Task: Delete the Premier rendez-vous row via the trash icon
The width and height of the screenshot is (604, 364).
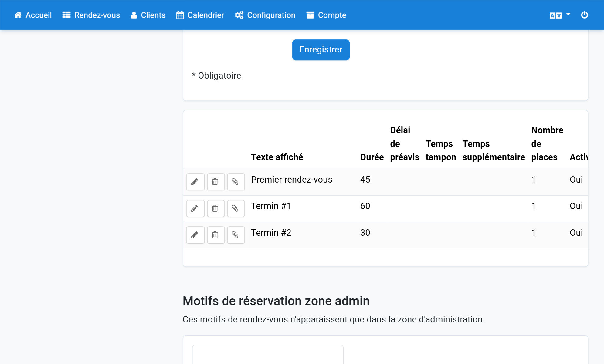Action: click(215, 182)
